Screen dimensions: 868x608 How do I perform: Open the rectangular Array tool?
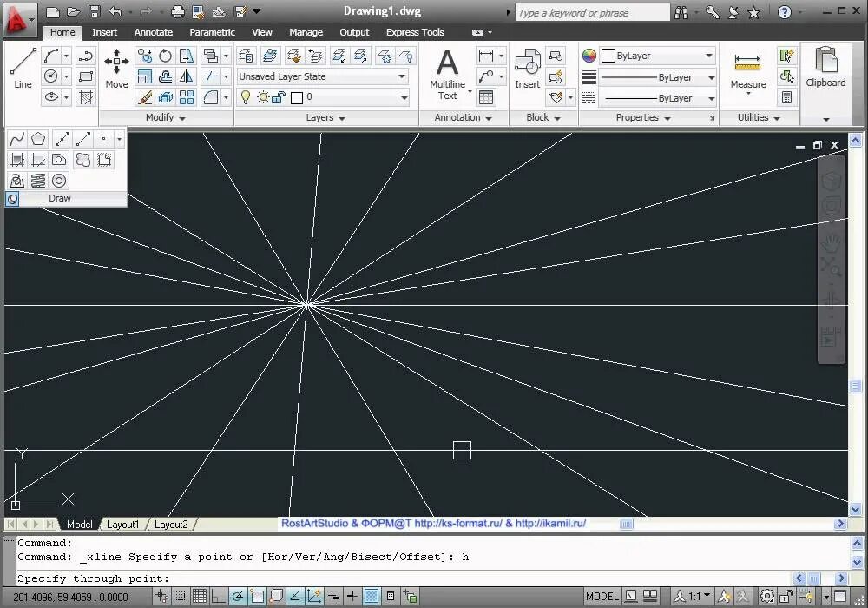point(187,97)
